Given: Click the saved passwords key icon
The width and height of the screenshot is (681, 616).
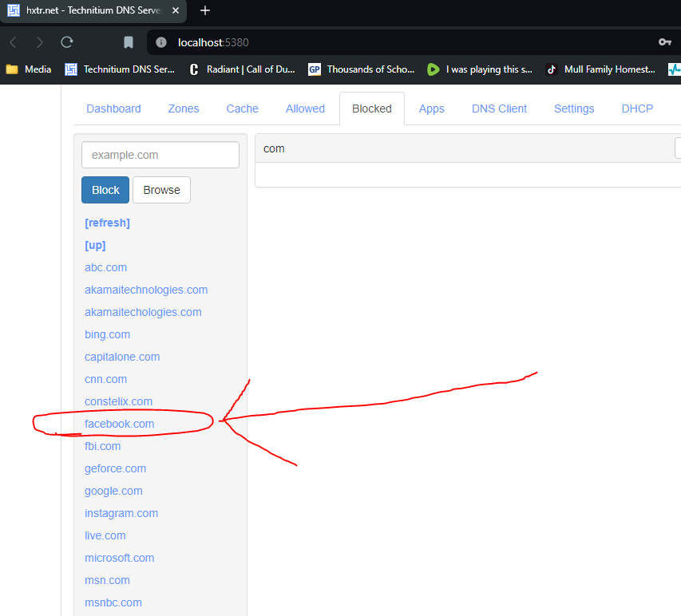Looking at the screenshot, I should pyautogui.click(x=665, y=42).
